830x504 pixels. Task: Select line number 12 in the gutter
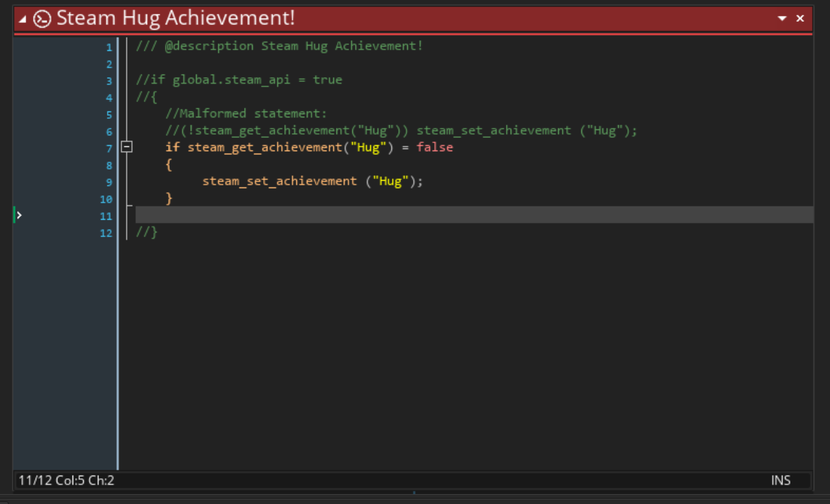pyautogui.click(x=106, y=233)
